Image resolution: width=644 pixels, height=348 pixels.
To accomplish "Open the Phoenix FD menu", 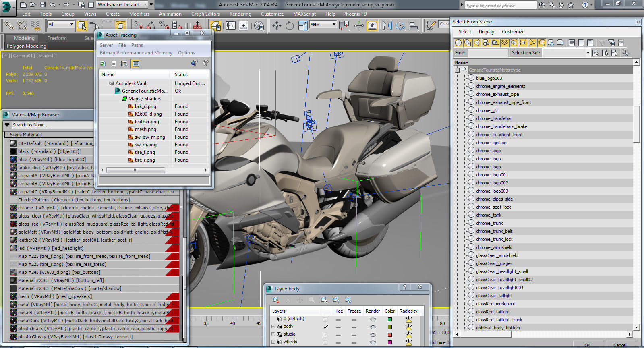I will 355,14.
